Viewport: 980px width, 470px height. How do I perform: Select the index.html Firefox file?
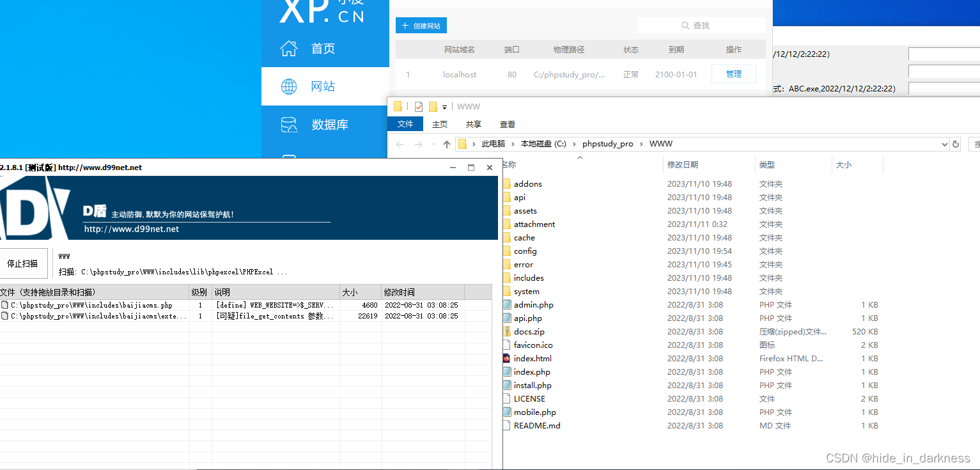click(x=533, y=359)
